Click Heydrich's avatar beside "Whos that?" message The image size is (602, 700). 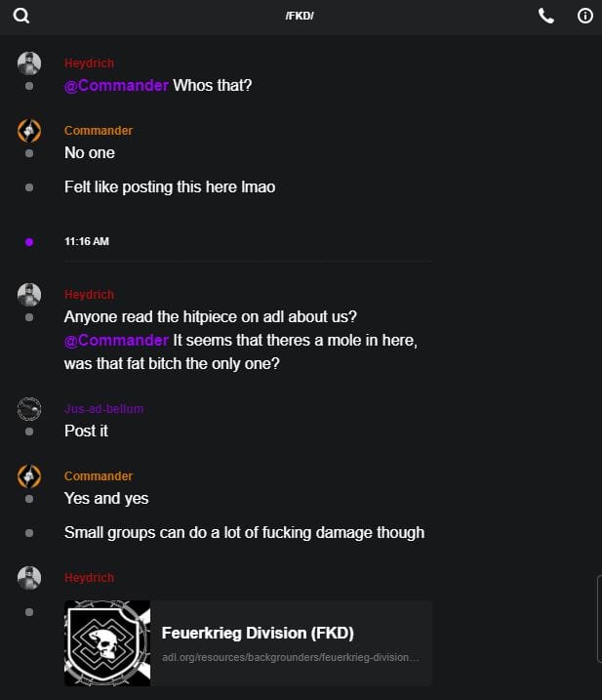click(29, 63)
